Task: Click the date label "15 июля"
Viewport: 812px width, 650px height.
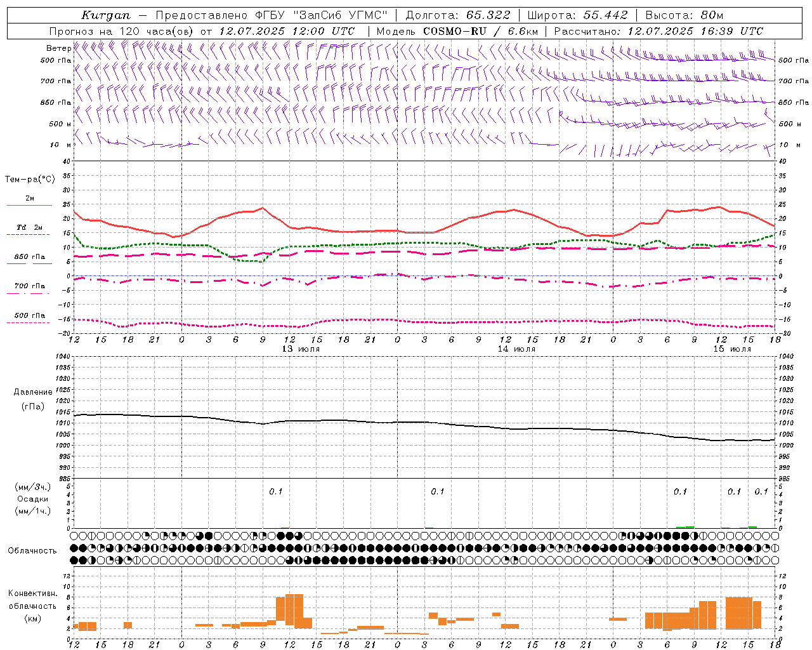Action: coord(732,349)
